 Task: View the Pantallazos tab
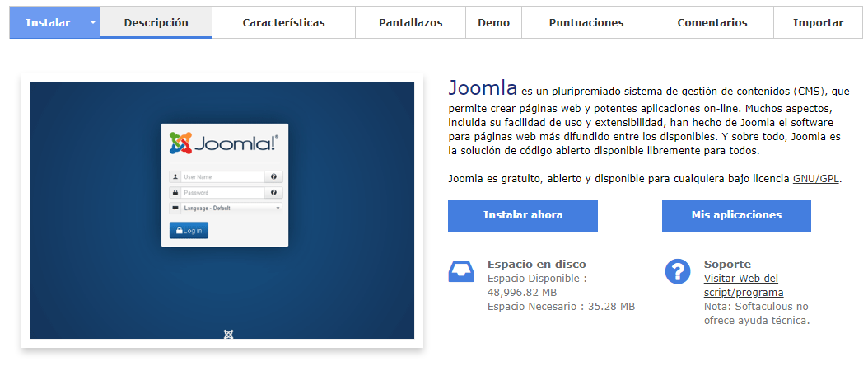[411, 23]
